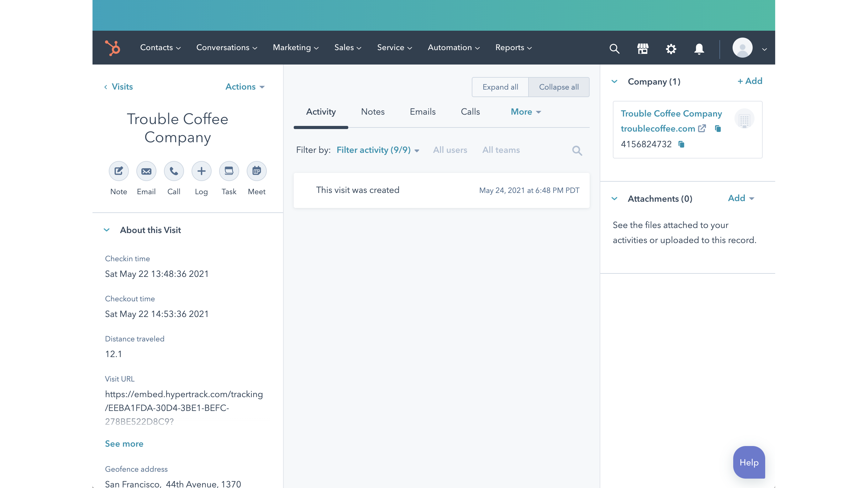Screen dimensions: 868x488
Task: Open the Filter activity (9/9) dropdown
Action: click(x=378, y=150)
